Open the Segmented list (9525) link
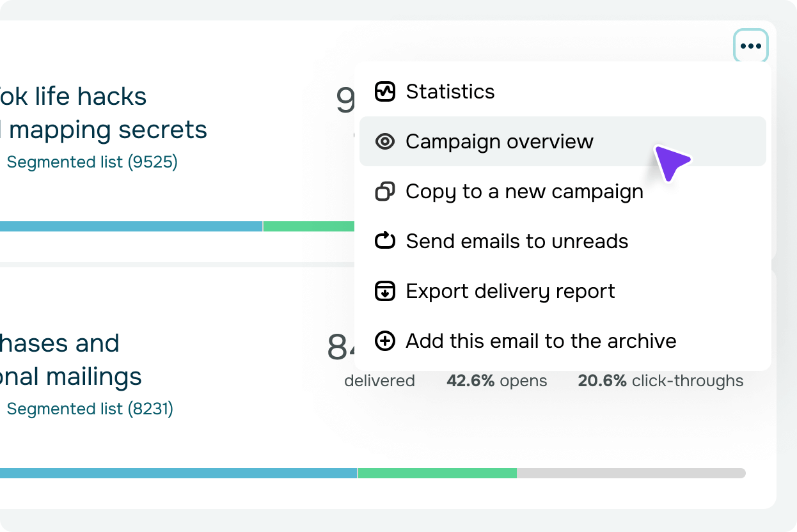This screenshot has width=797, height=532. pyautogui.click(x=92, y=162)
